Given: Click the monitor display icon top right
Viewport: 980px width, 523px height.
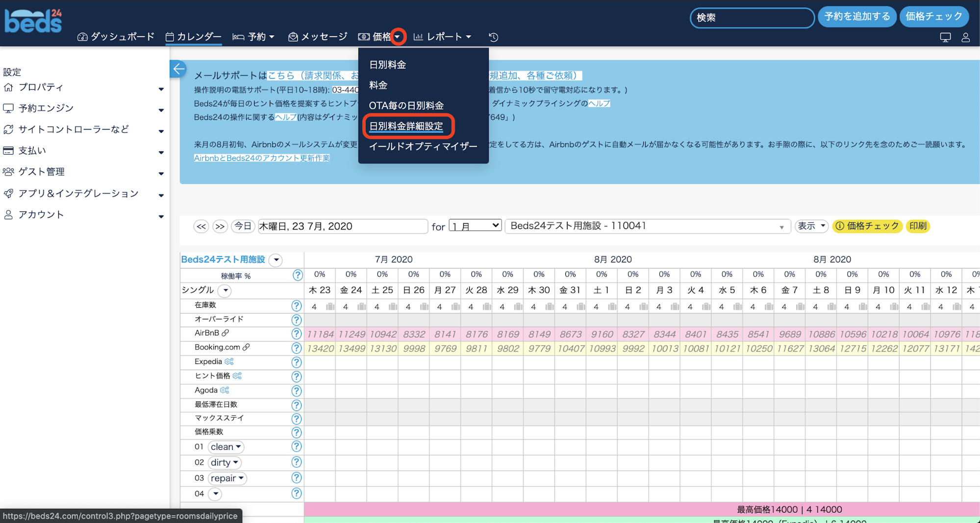Looking at the screenshot, I should pyautogui.click(x=945, y=37).
